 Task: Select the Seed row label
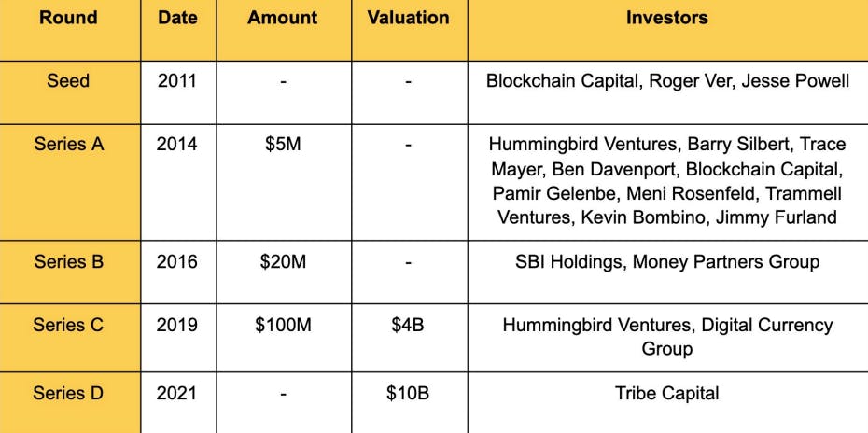pyautogui.click(x=68, y=81)
